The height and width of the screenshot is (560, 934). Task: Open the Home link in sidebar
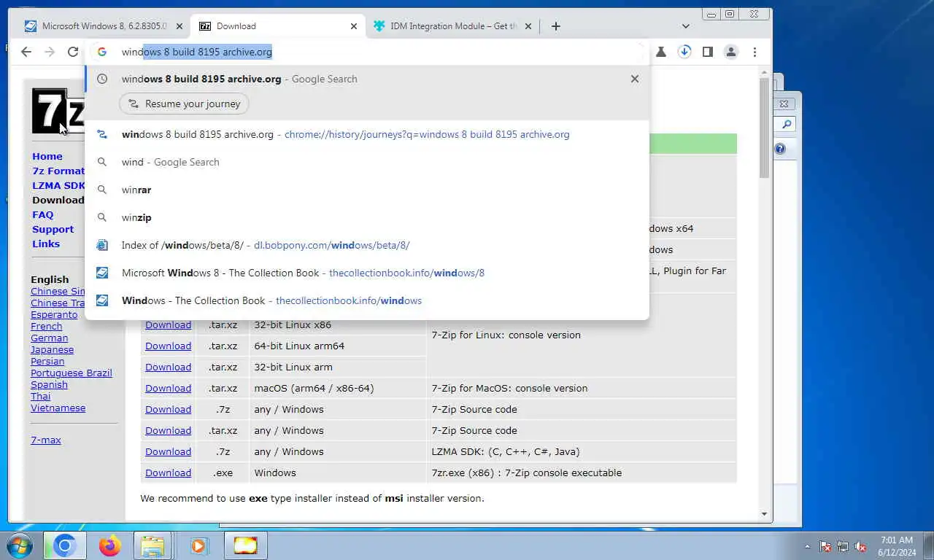pyautogui.click(x=47, y=156)
